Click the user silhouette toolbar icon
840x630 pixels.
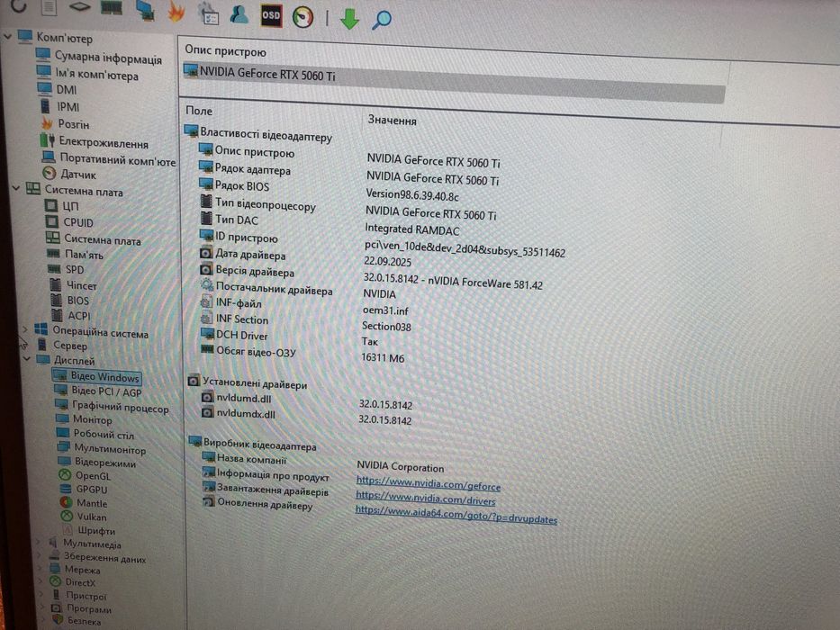click(x=239, y=14)
